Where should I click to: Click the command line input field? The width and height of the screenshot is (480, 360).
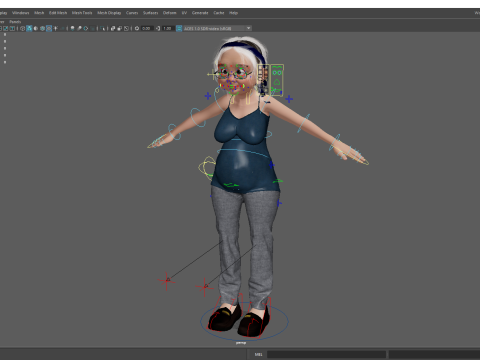point(326,354)
